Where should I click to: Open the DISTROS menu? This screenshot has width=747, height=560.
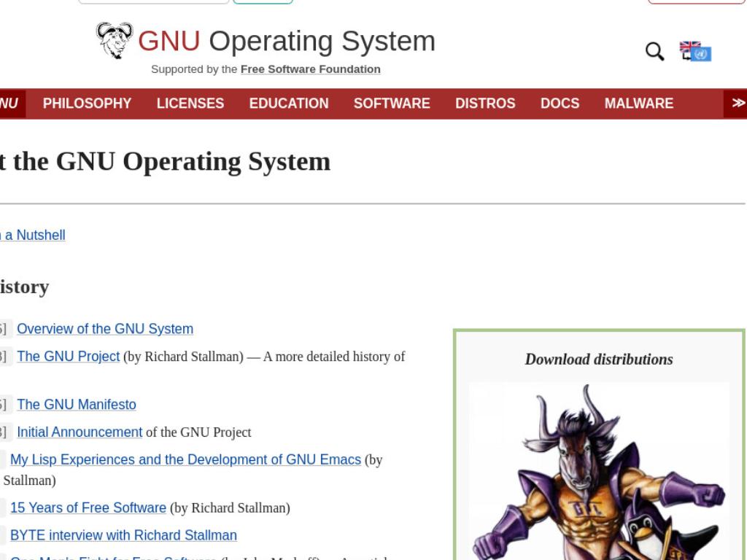485,104
